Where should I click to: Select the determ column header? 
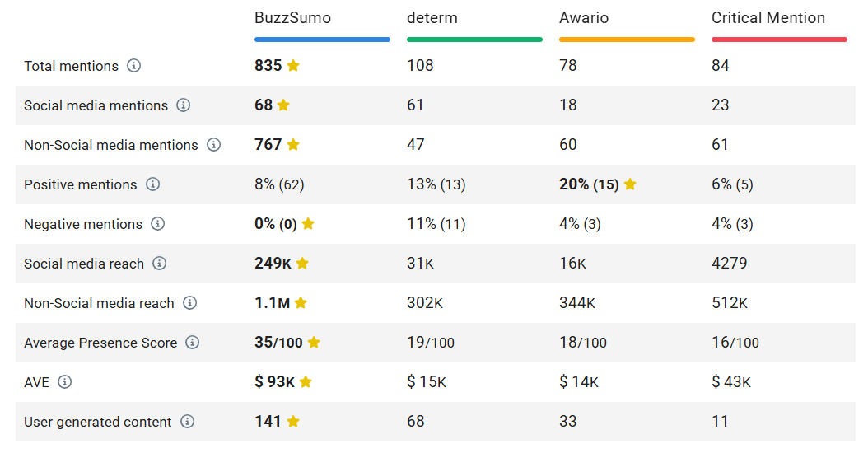pyautogui.click(x=432, y=17)
